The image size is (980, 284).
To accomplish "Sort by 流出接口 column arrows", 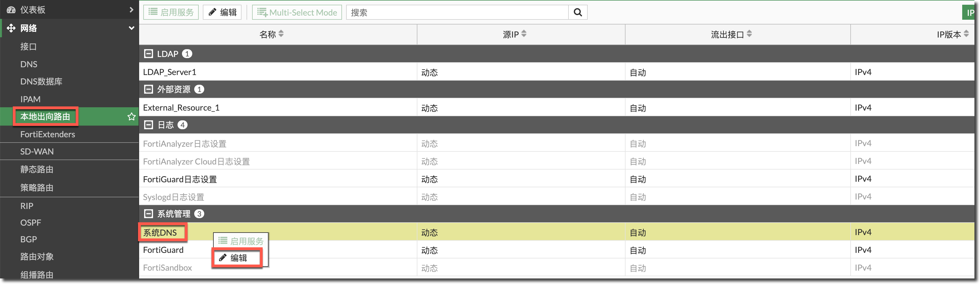I will pos(749,34).
